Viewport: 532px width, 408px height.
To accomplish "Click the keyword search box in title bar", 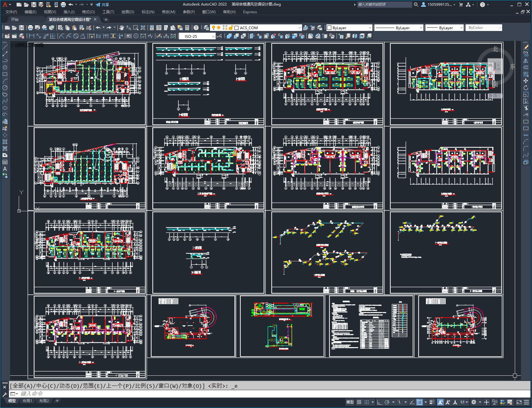I will click(x=384, y=4).
